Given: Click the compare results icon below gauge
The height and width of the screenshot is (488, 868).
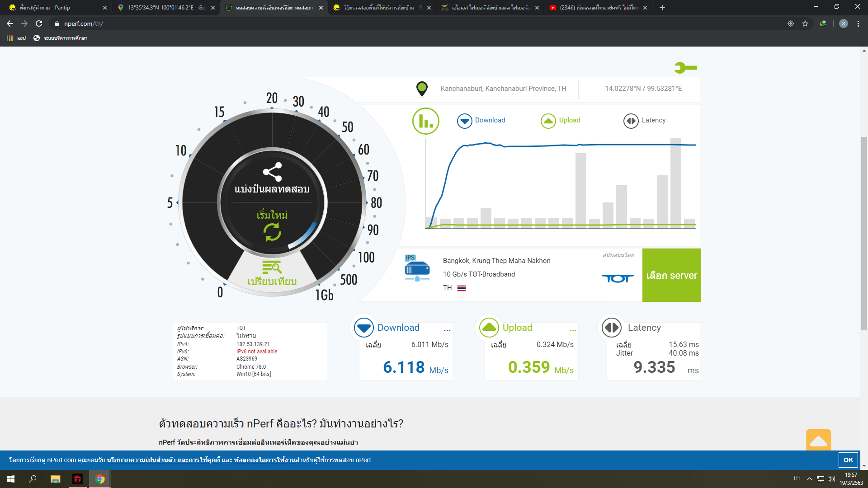Looking at the screenshot, I should [272, 267].
